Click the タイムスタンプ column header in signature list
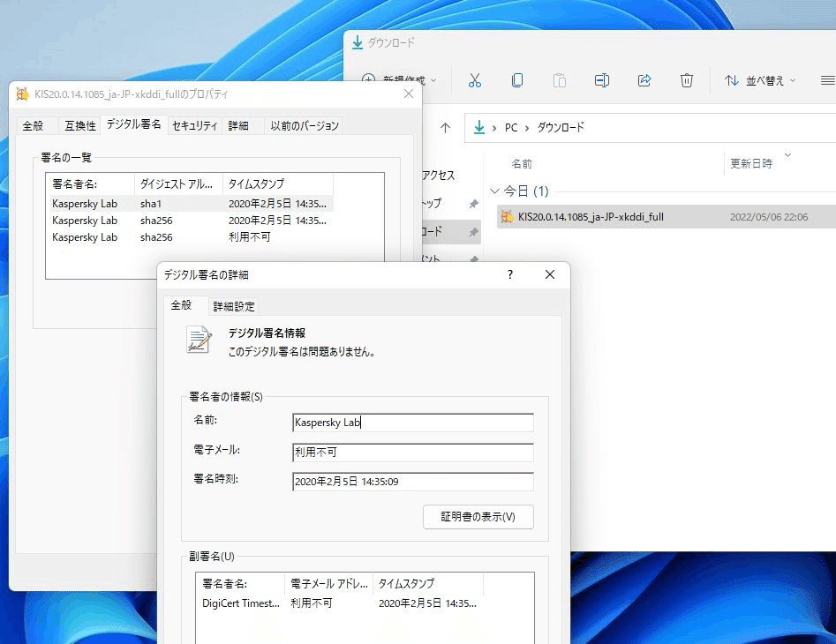Screen dimensions: 836x644 click(278, 184)
